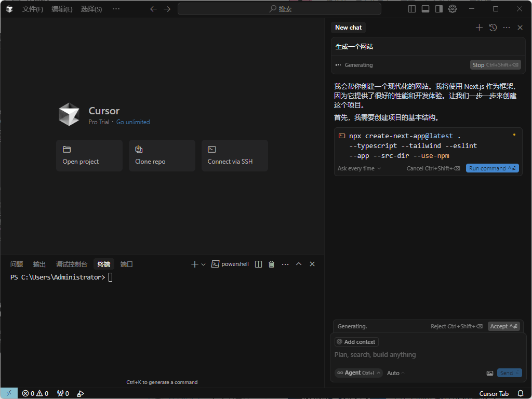Close the terminal panel
The width and height of the screenshot is (532, 399).
(312, 264)
